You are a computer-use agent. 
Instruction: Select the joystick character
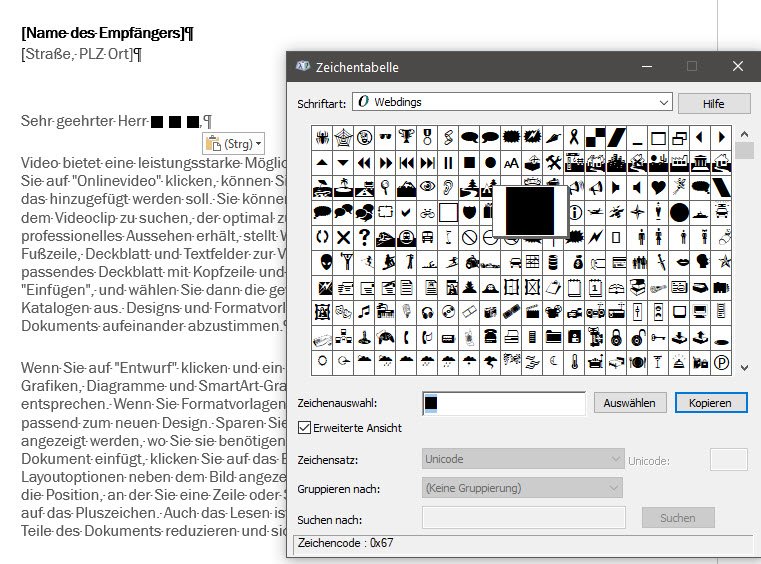(364, 337)
